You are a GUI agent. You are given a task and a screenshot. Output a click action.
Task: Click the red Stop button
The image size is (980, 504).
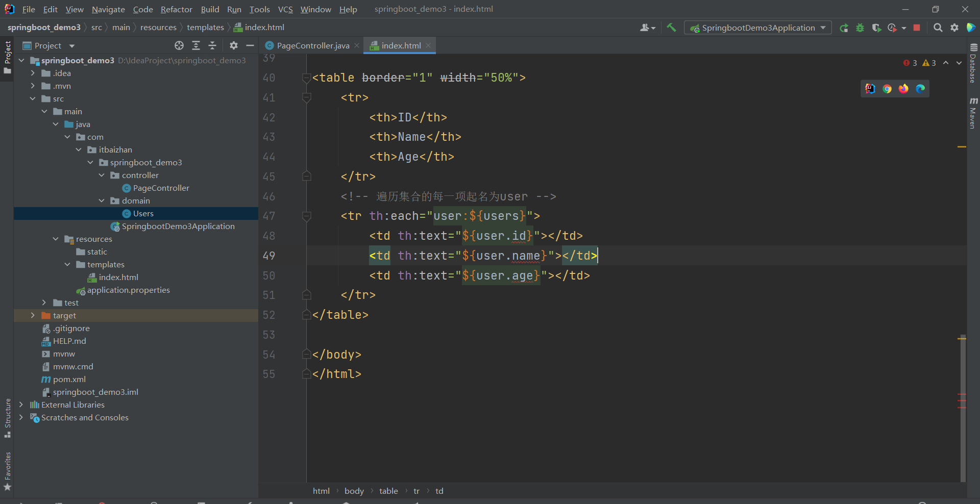(x=917, y=28)
